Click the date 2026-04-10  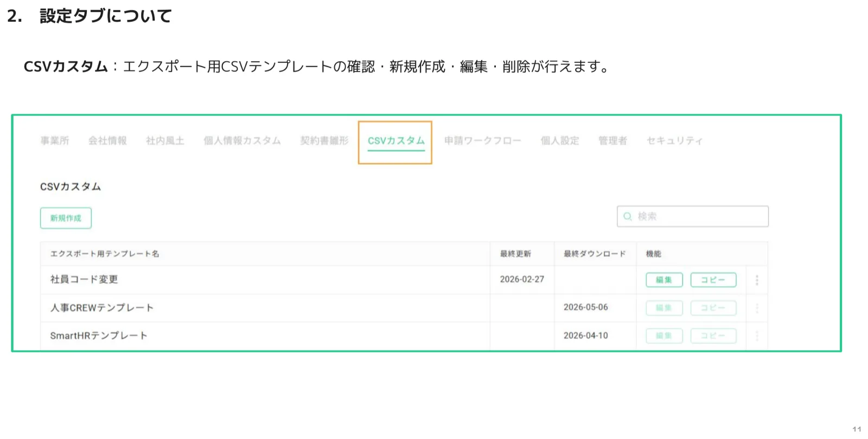[586, 335]
